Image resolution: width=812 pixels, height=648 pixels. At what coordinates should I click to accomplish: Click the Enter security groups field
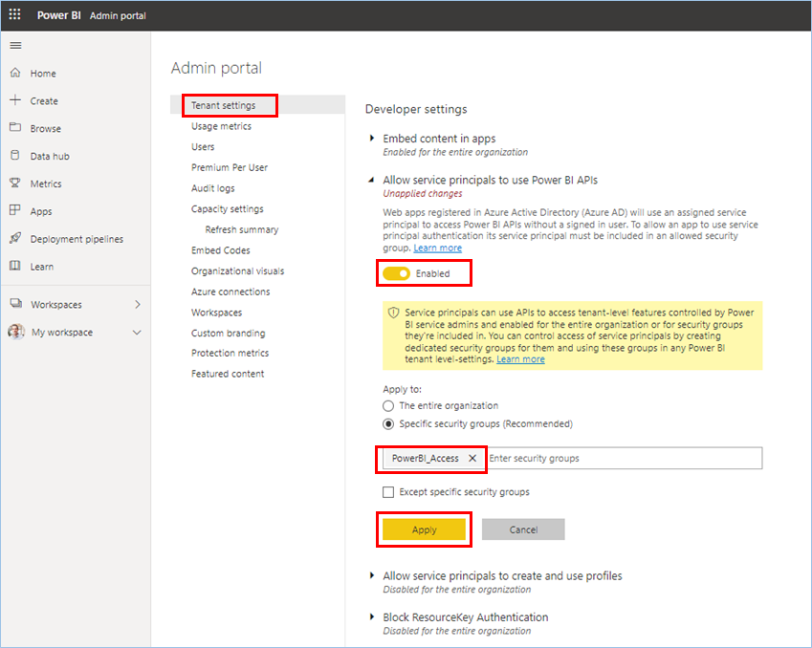(x=624, y=458)
